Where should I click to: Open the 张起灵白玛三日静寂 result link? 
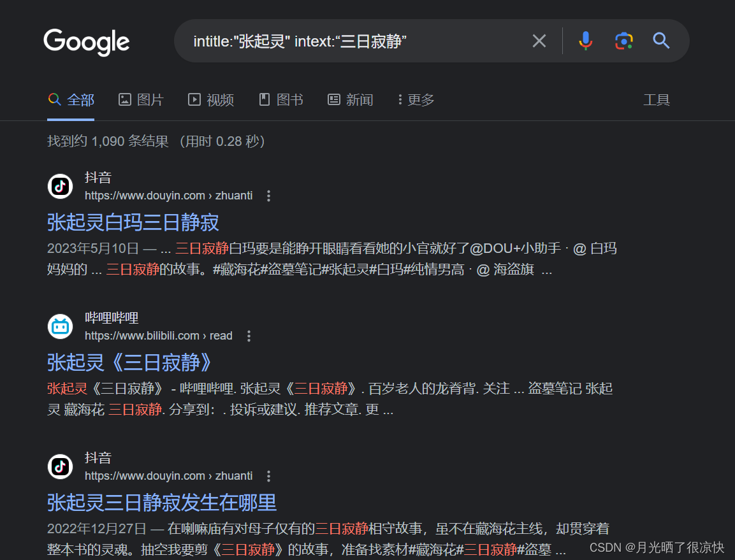pyautogui.click(x=133, y=222)
